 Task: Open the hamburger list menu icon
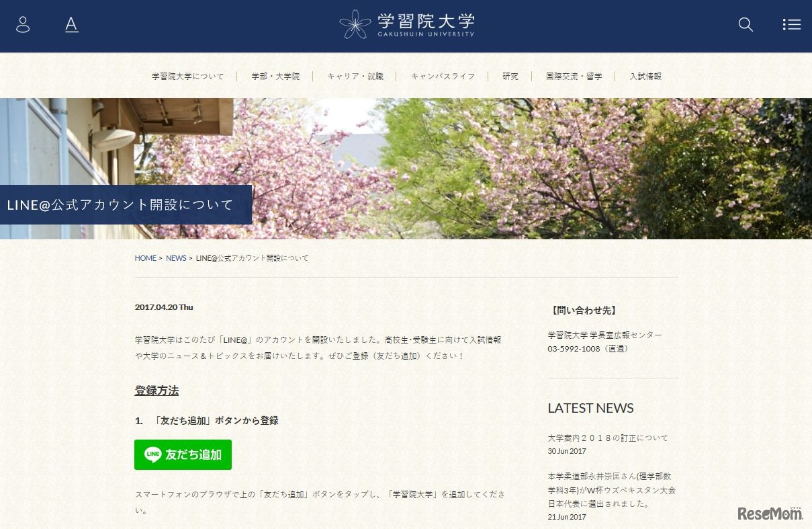point(792,25)
